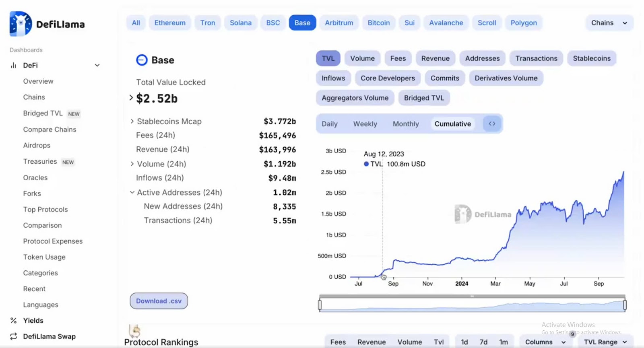This screenshot has width=644, height=348.
Task: Open the Yields sidebar section
Action: click(33, 321)
